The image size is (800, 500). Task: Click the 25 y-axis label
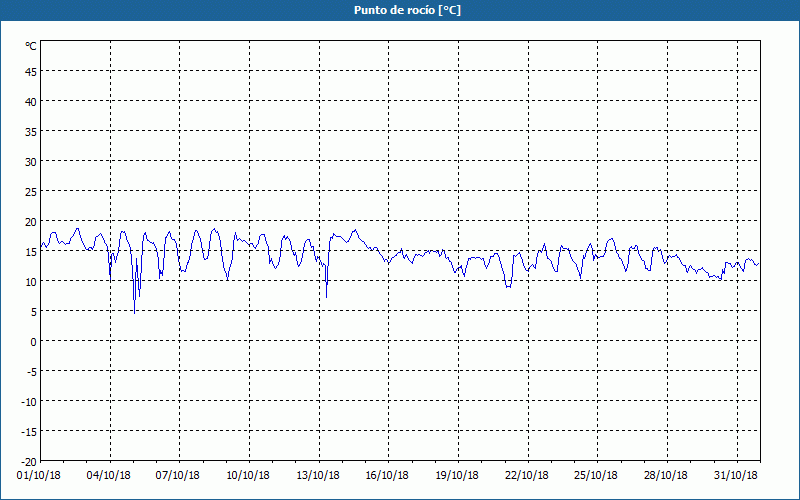[x=31, y=192]
